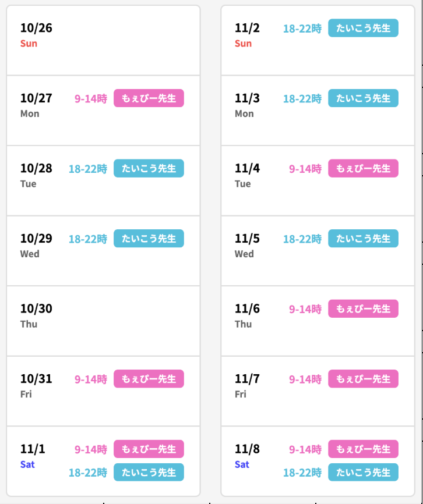Select the もぇぴー先生 badge on 10/27
Screen dimensions: 423x504
[x=149, y=98]
